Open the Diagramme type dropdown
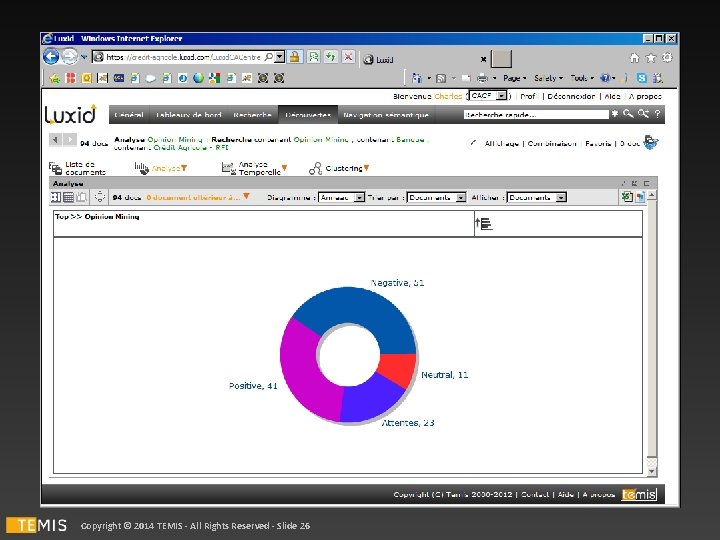 pyautogui.click(x=360, y=197)
